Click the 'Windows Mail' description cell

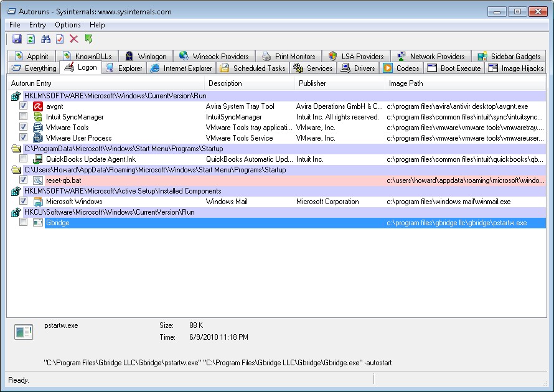tap(227, 202)
